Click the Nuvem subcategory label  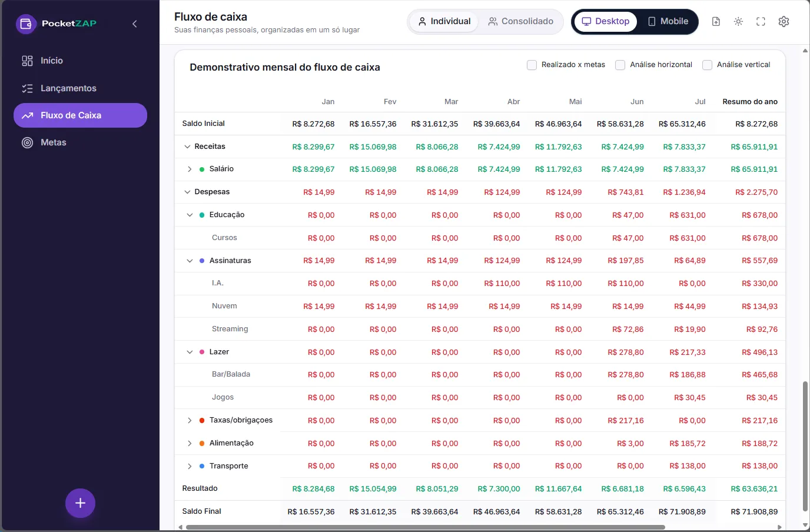click(x=224, y=306)
